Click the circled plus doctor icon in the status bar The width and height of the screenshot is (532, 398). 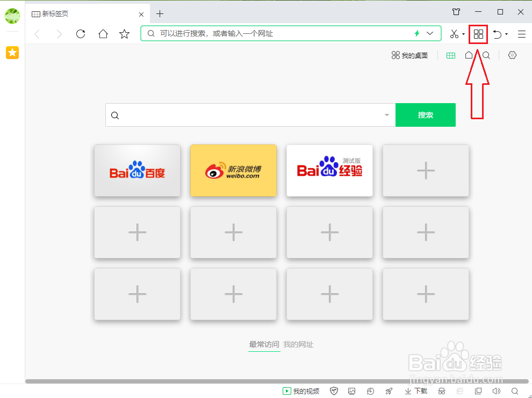click(370, 391)
